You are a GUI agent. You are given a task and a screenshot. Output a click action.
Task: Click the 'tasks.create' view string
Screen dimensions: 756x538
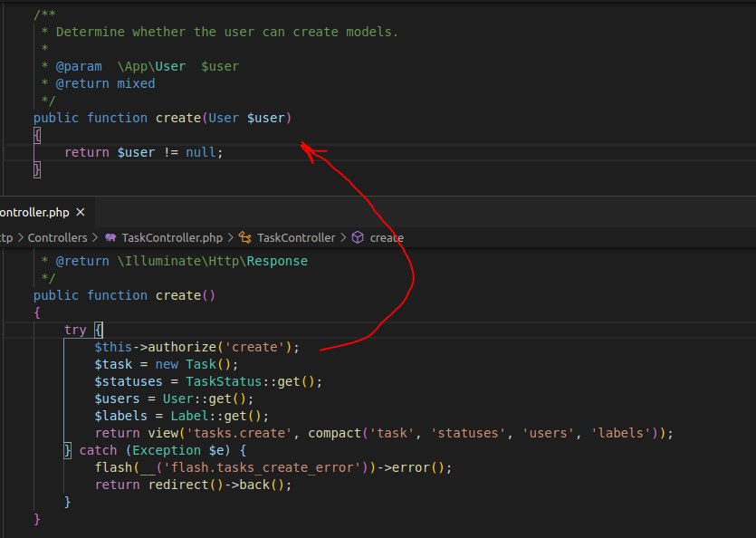point(239,433)
